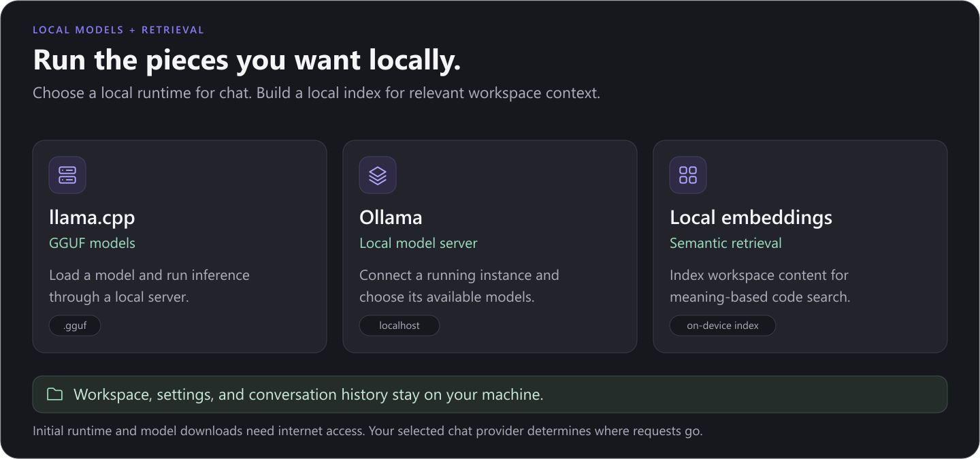Click the folder icon in workspace banner

coord(54,394)
